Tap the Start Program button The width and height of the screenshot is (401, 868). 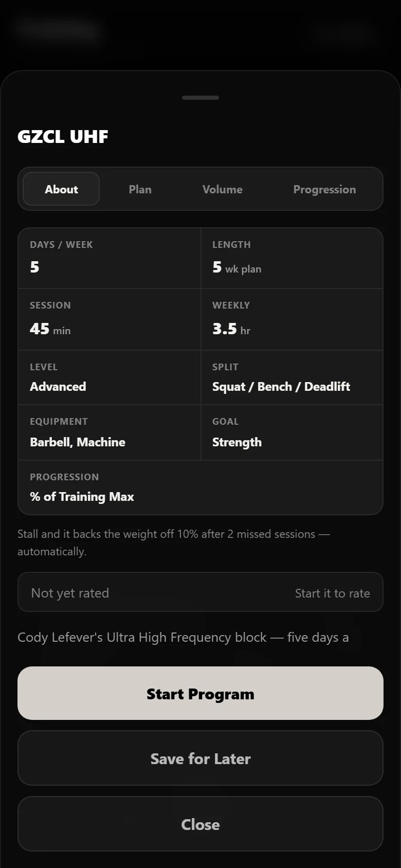click(x=200, y=693)
